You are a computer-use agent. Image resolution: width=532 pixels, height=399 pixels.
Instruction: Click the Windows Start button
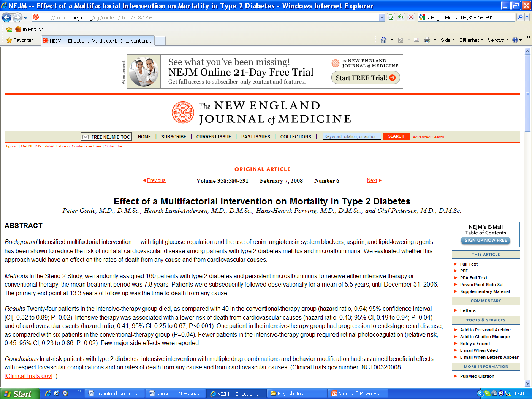(x=20, y=394)
